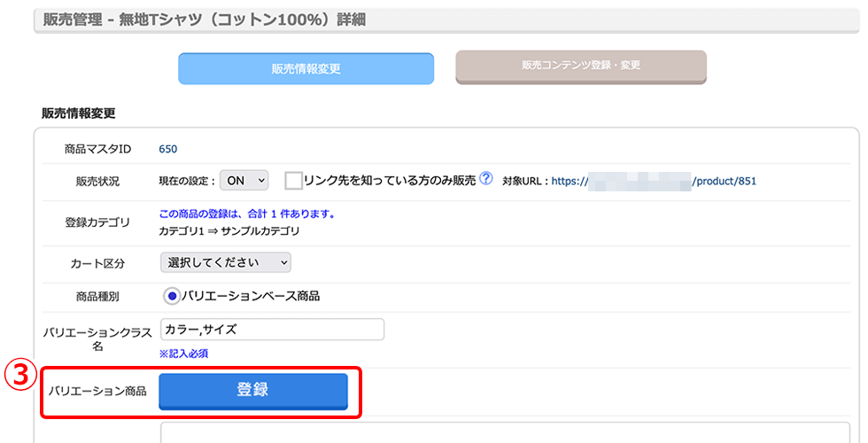
Task: Open the 販売コンテンツ登録・変更 tab
Action: [581, 66]
